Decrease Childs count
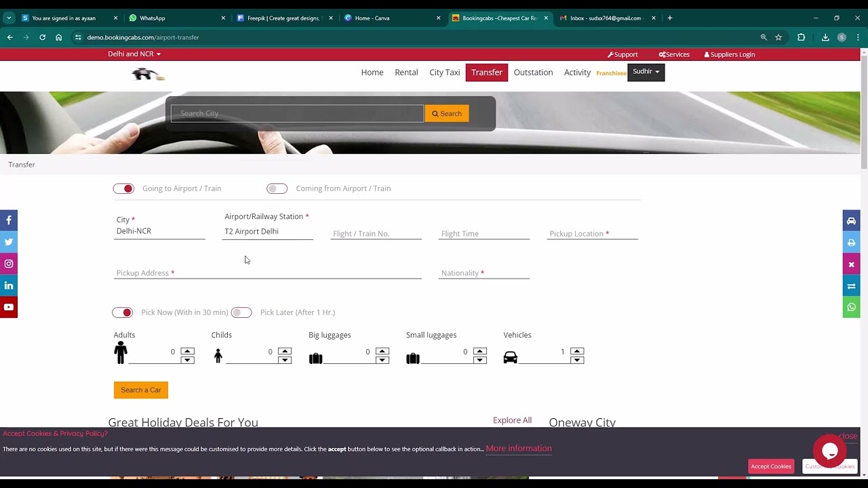This screenshot has width=868, height=488. pos(285,360)
